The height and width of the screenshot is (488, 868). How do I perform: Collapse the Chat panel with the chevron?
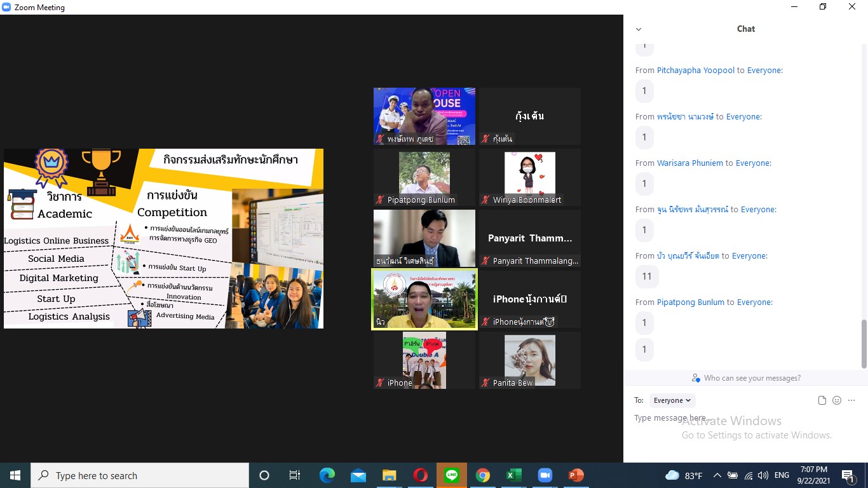click(x=639, y=29)
